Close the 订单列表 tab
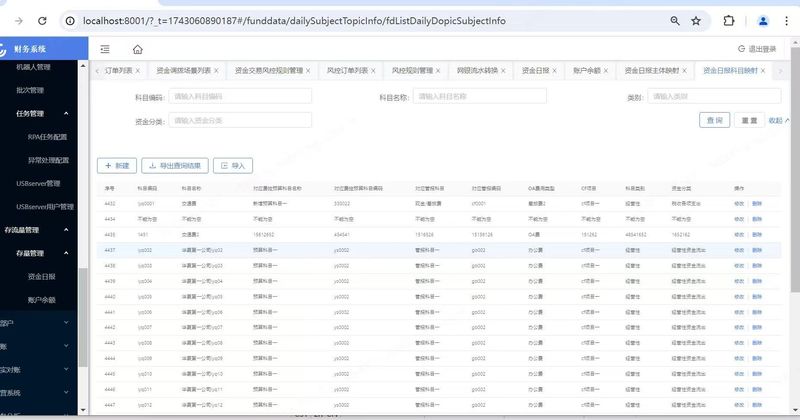 [138, 70]
